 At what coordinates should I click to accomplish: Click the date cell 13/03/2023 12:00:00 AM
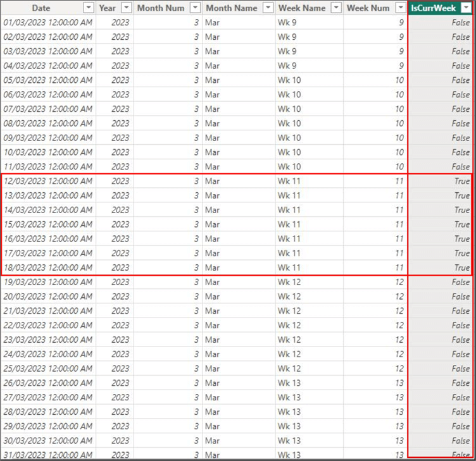[48, 195]
